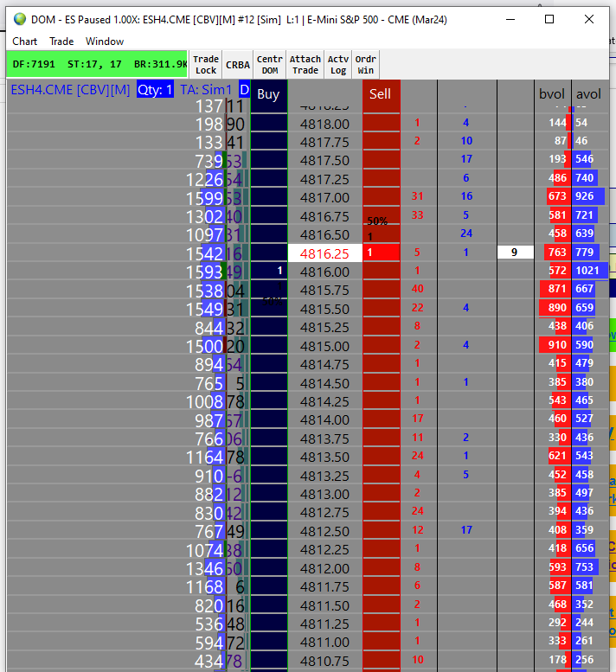Screen dimensions: 616x672
Task: Click the blue 17 value at 4812.50
Action: coord(466,529)
